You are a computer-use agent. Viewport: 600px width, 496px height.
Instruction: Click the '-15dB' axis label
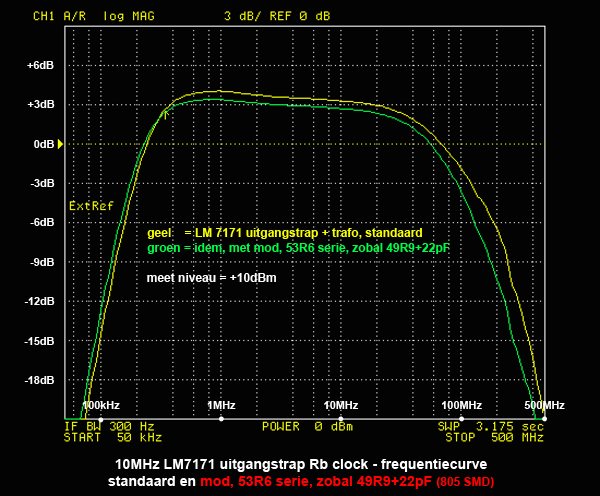(39, 341)
